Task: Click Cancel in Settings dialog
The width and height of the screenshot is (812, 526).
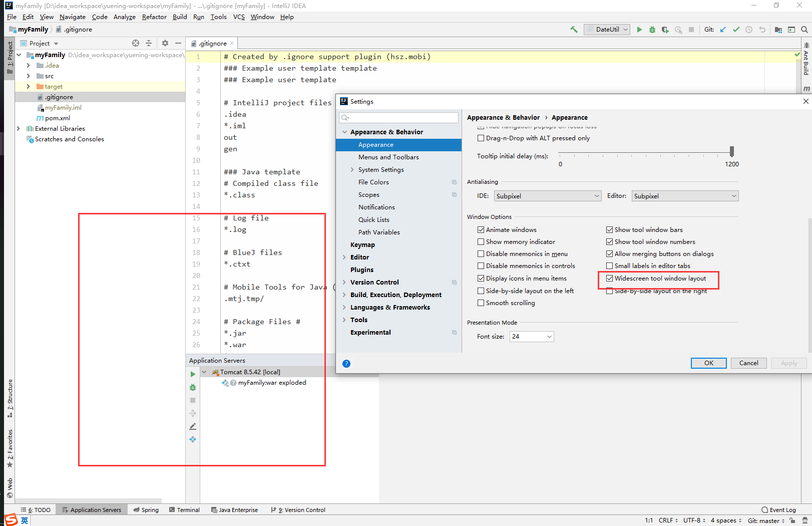Action: [x=749, y=363]
